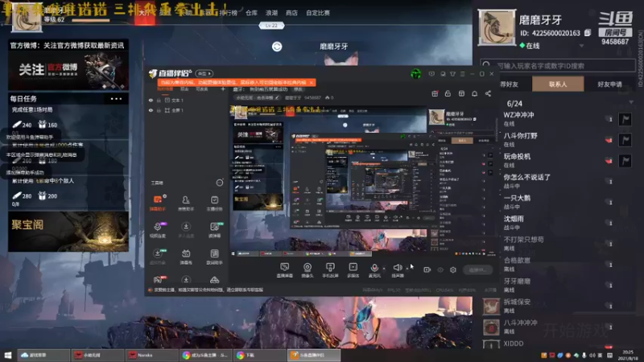
Task: Edit the room title with the pencil icon
Action: point(277,97)
